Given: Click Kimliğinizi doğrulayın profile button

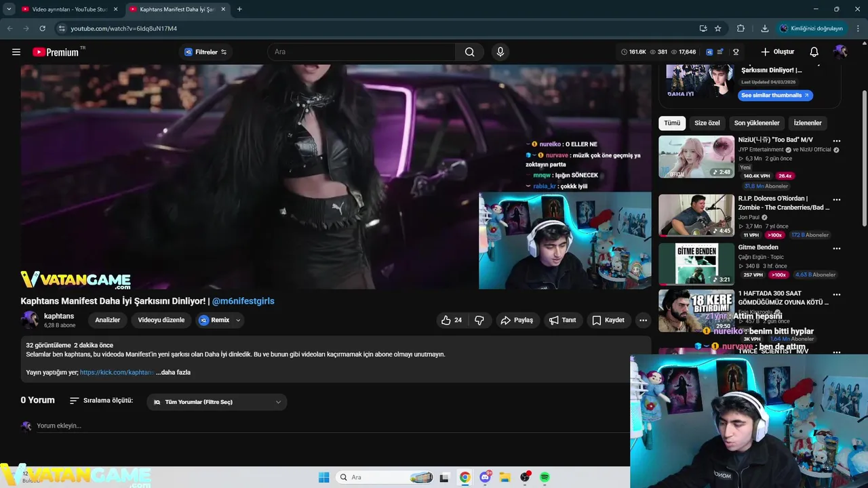Looking at the screenshot, I should [811, 28].
